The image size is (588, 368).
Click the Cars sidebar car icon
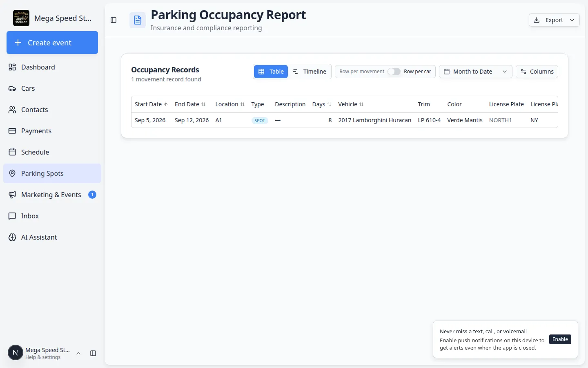pyautogui.click(x=12, y=88)
